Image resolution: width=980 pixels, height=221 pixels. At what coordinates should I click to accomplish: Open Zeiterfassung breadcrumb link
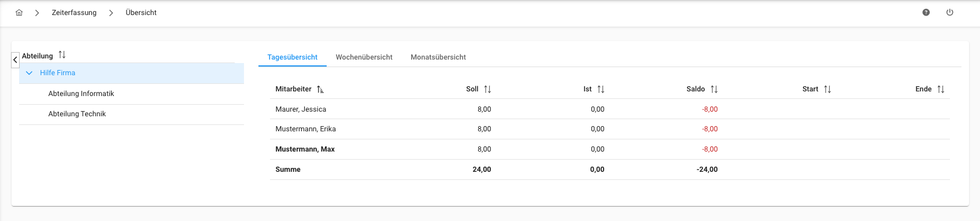74,13
